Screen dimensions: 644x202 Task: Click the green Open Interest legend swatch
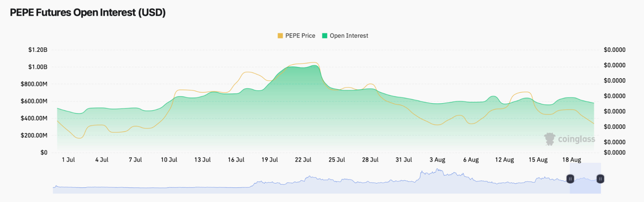tap(325, 36)
